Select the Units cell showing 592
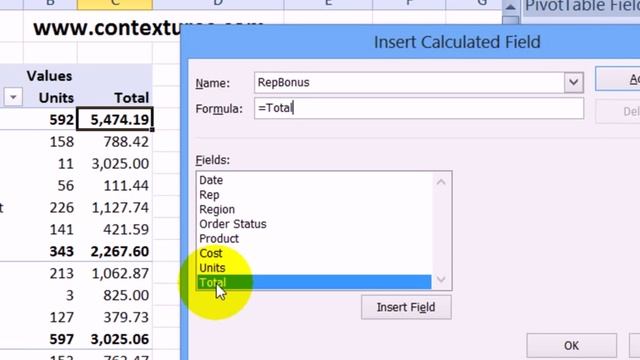The height and width of the screenshot is (360, 640). (x=51, y=120)
